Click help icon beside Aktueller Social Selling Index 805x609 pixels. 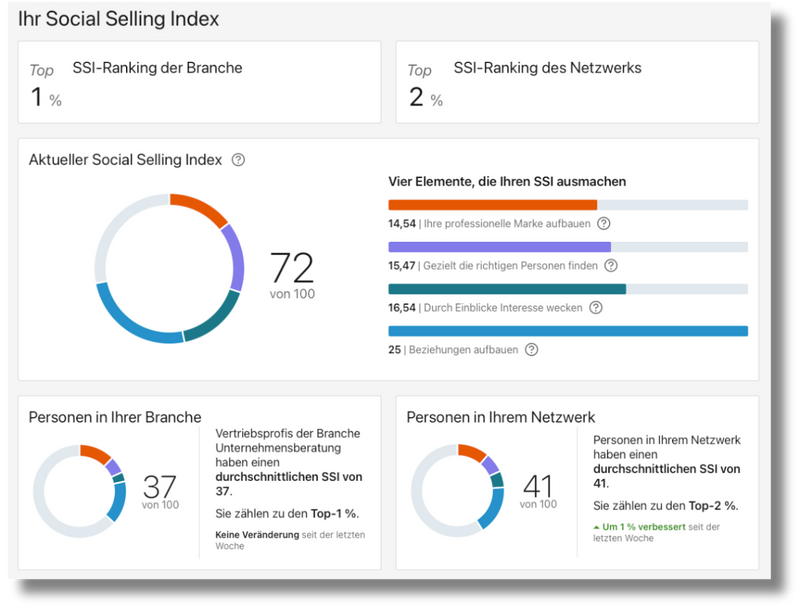point(238,160)
